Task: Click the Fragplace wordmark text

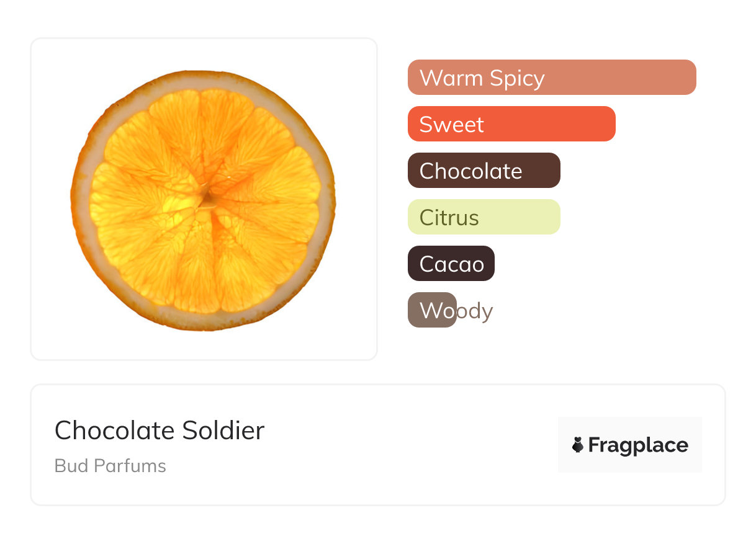Action: 638,445
